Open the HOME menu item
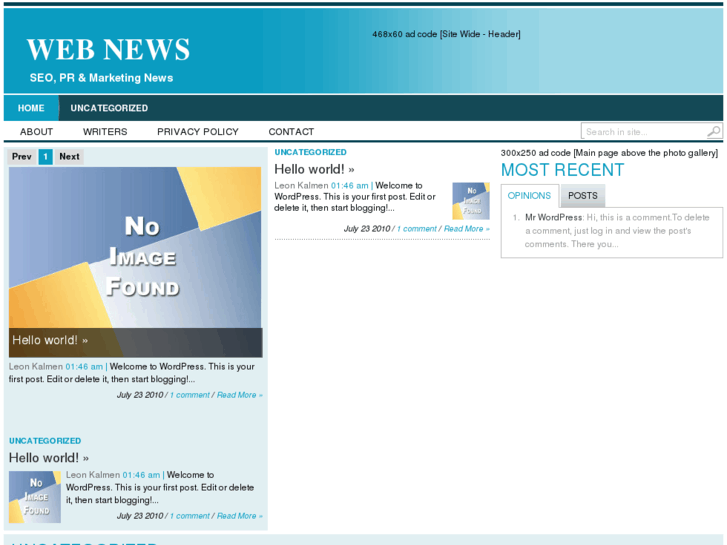The width and height of the screenshot is (727, 545). (31, 108)
